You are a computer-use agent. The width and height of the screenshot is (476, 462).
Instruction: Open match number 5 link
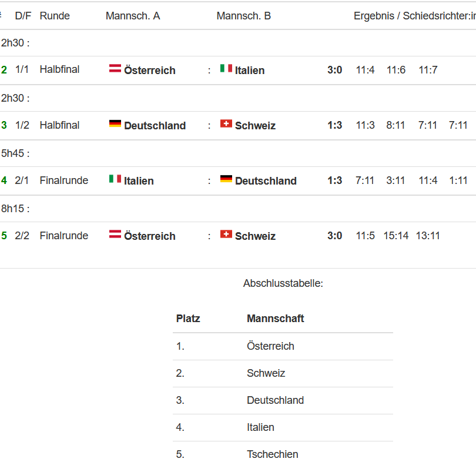(4, 236)
